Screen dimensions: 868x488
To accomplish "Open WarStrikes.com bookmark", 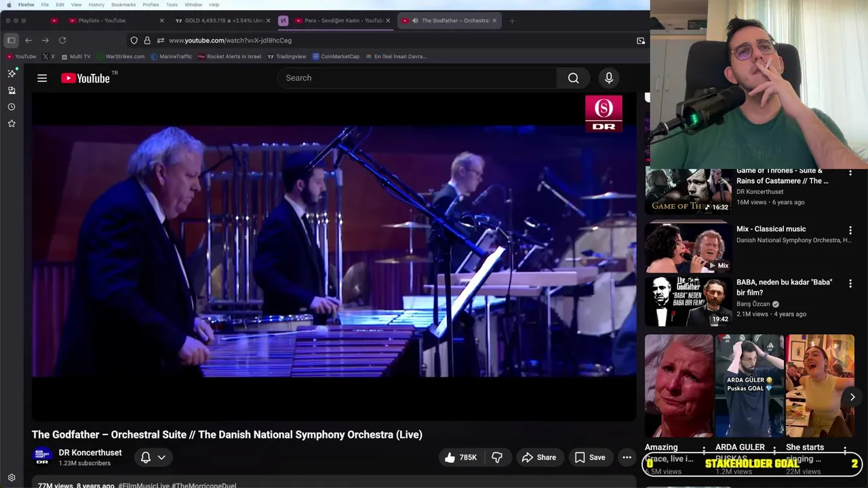I will pyautogui.click(x=120, y=56).
